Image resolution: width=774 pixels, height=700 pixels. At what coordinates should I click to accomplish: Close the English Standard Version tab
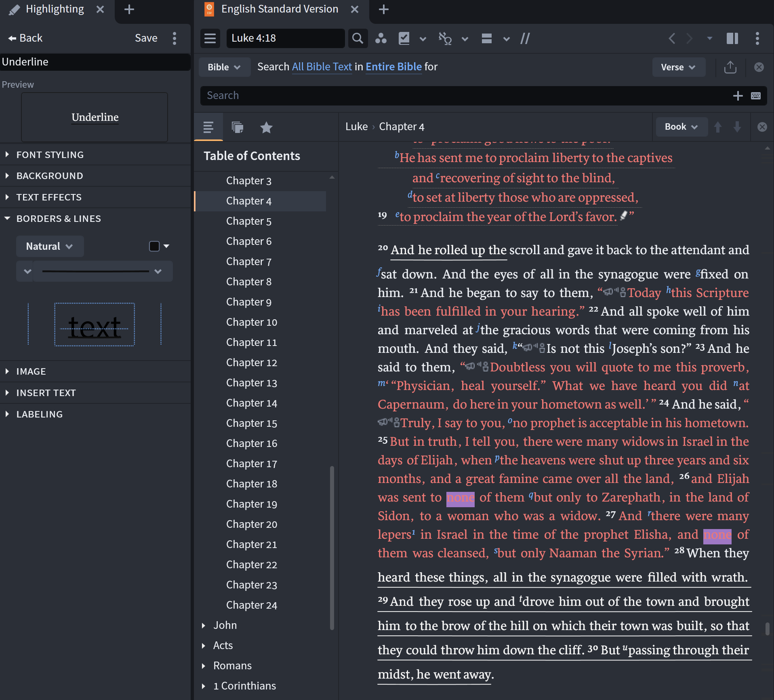[x=355, y=9]
